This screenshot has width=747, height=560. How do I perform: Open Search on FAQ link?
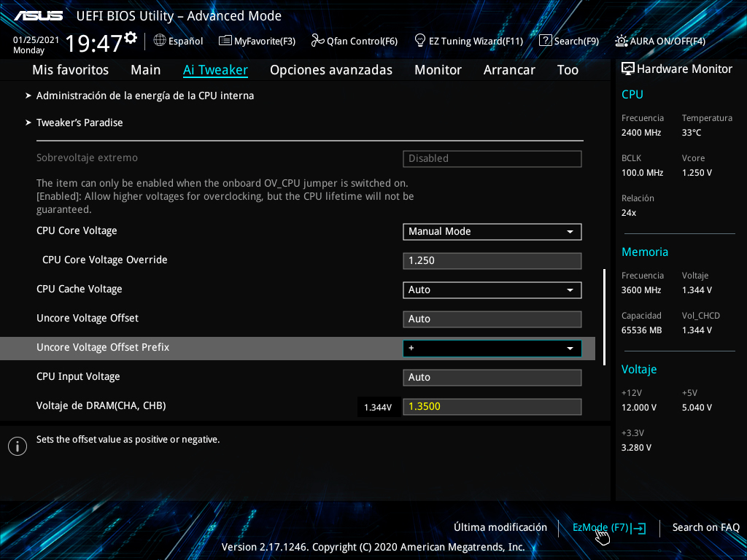(705, 527)
